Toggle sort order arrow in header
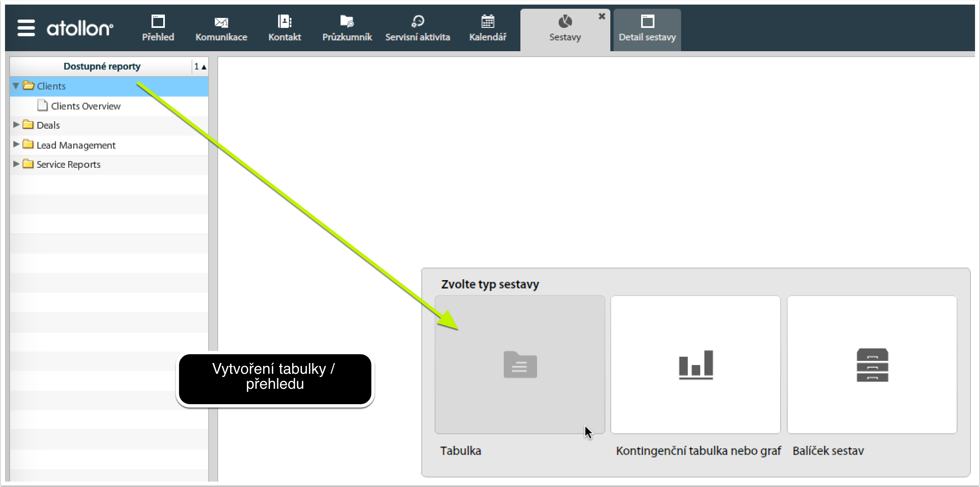The height and width of the screenshot is (487, 980). pos(200,67)
